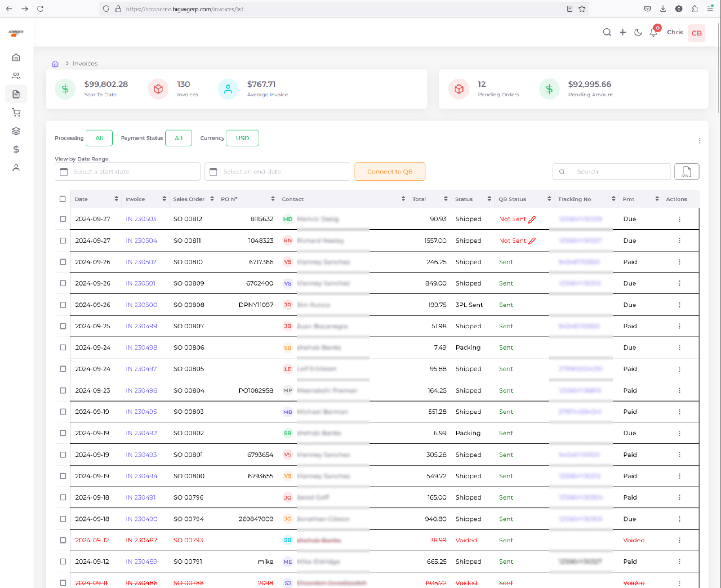Open browser extensions puzzle icon
This screenshot has width=721, height=588.
point(694,9)
